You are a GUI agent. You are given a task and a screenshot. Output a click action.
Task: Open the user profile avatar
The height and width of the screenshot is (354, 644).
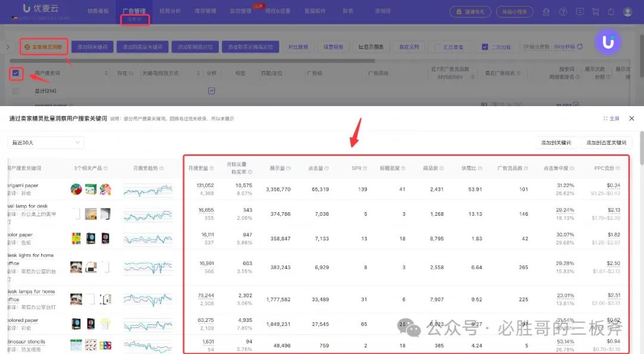[x=627, y=11]
